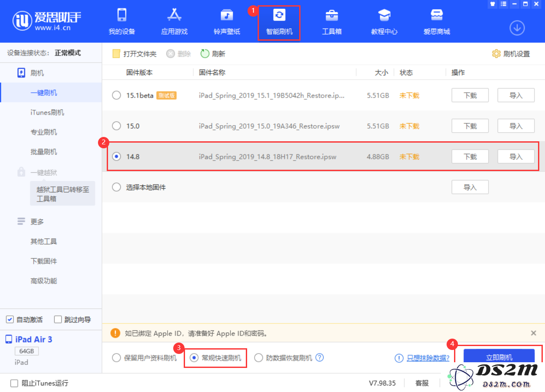Switch to 智能刷机 (Smart Flash) tab
545x392 pixels.
(x=279, y=22)
